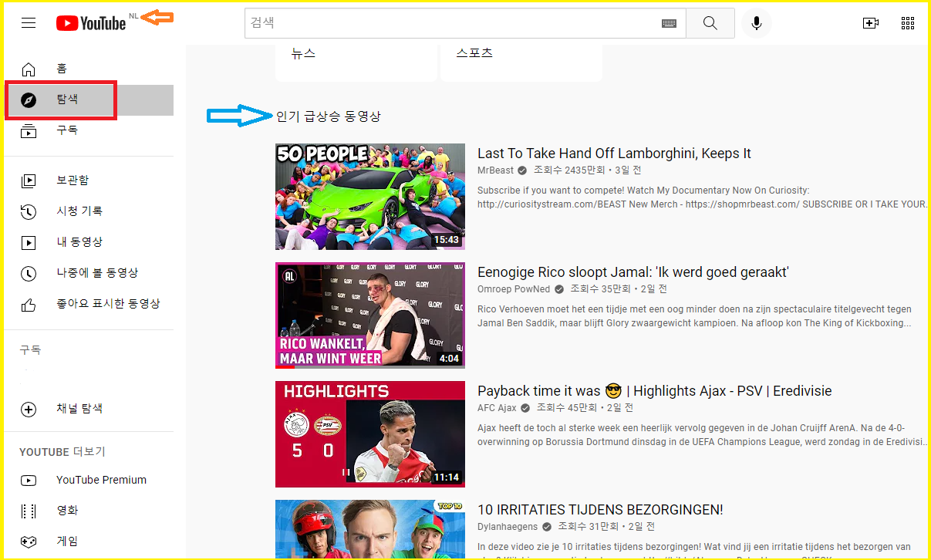
Task: Click the description starting 'Rico Verhoeven moet'
Action: click(x=694, y=316)
